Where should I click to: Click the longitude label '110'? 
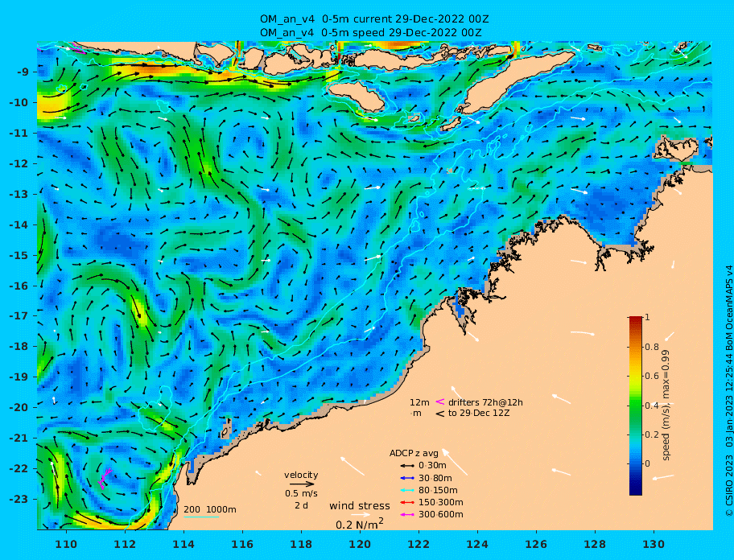(x=66, y=544)
